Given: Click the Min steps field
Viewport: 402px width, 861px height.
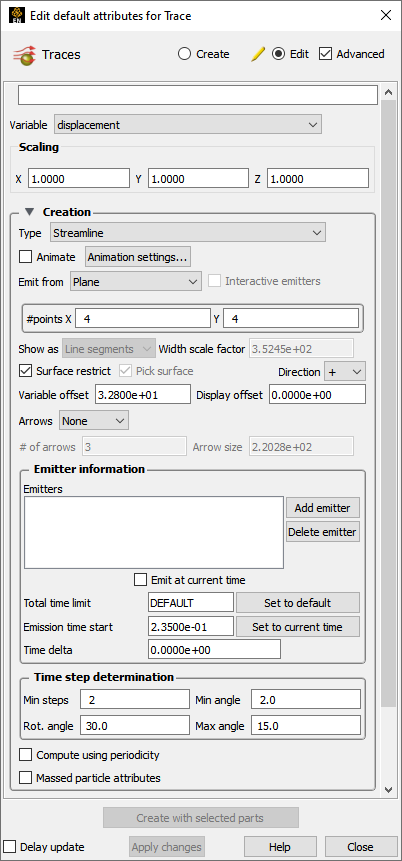Looking at the screenshot, I should click(x=135, y=700).
